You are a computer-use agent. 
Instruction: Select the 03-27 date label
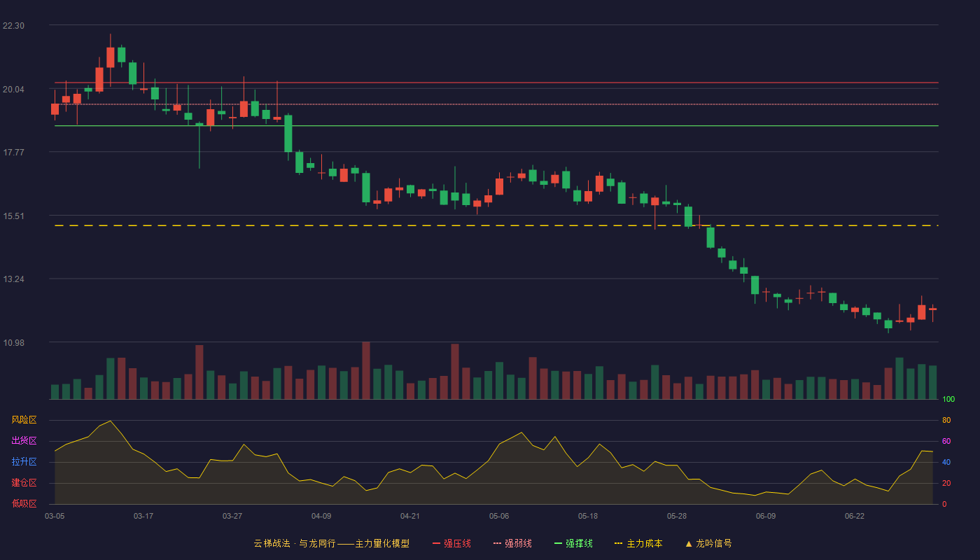[x=232, y=516]
